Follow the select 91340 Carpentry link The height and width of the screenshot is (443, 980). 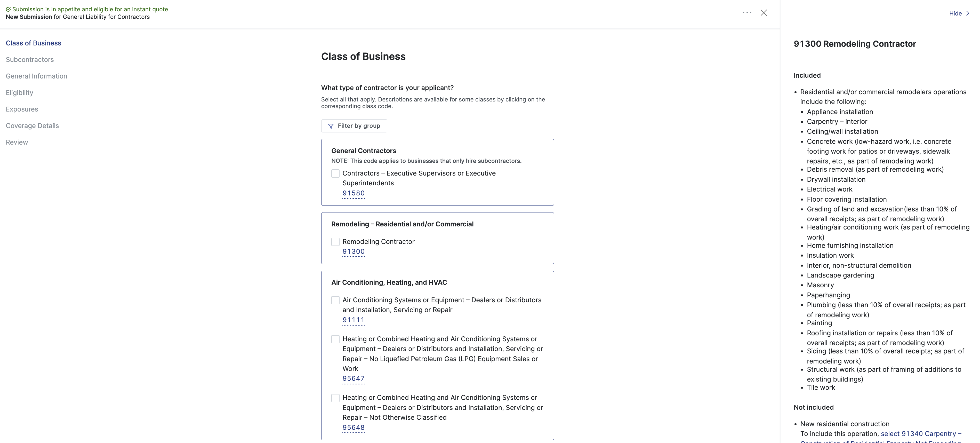921,434
